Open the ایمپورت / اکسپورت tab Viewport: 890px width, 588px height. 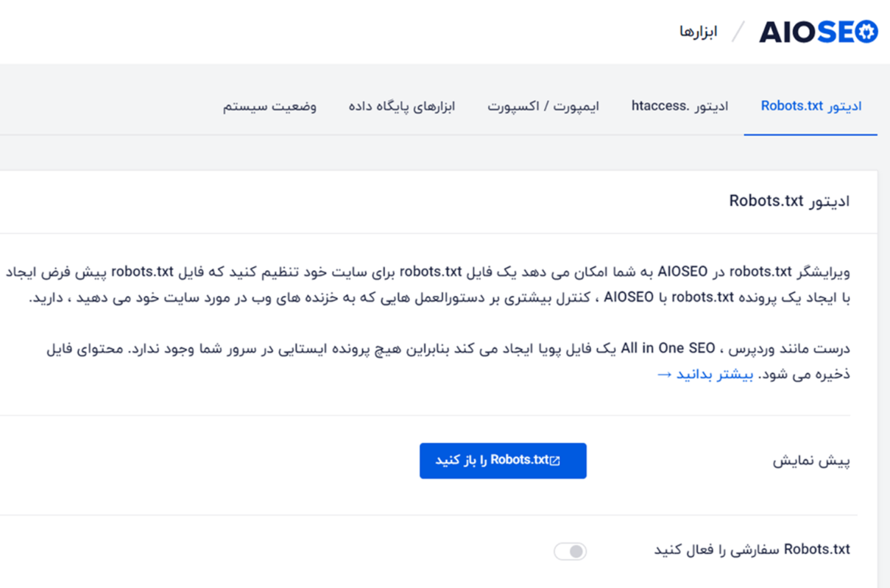click(543, 106)
